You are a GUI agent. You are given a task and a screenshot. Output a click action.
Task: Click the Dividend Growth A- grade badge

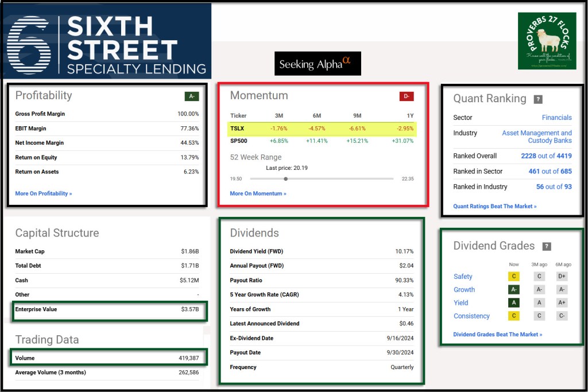click(x=514, y=290)
